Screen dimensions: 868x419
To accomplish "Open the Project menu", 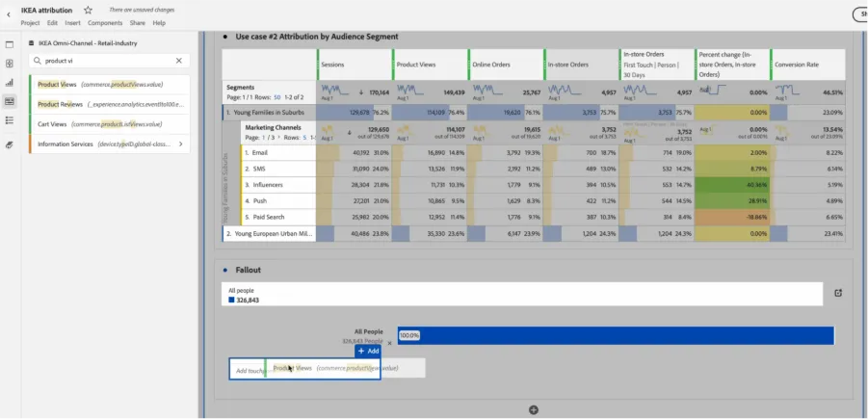I will pos(31,23).
